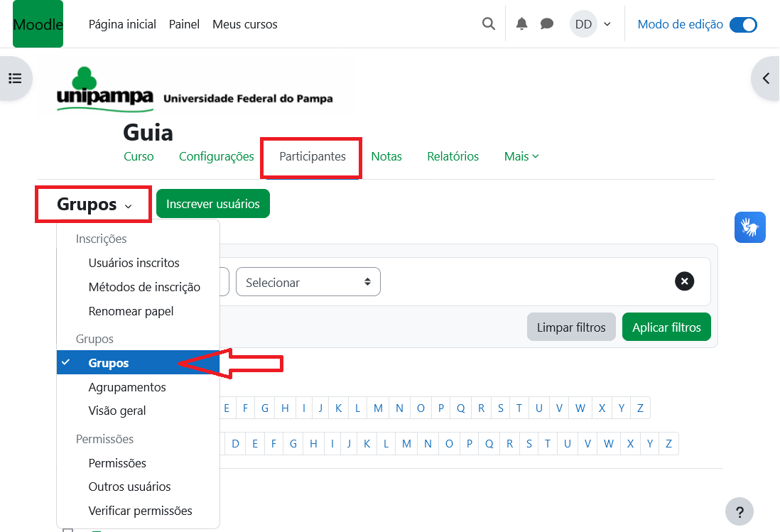Screen dimensions: 780x532
Task: Click the sign language accessibility icon
Action: [749, 227]
